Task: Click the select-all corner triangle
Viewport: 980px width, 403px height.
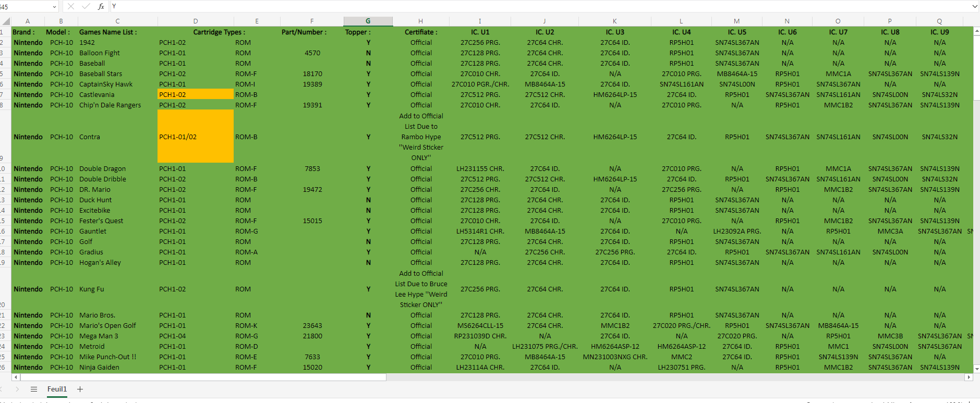Action: click(6, 21)
